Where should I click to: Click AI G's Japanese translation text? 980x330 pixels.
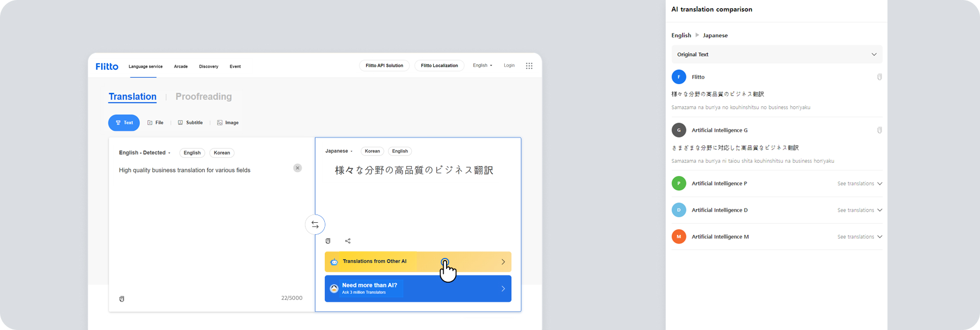tap(735, 147)
